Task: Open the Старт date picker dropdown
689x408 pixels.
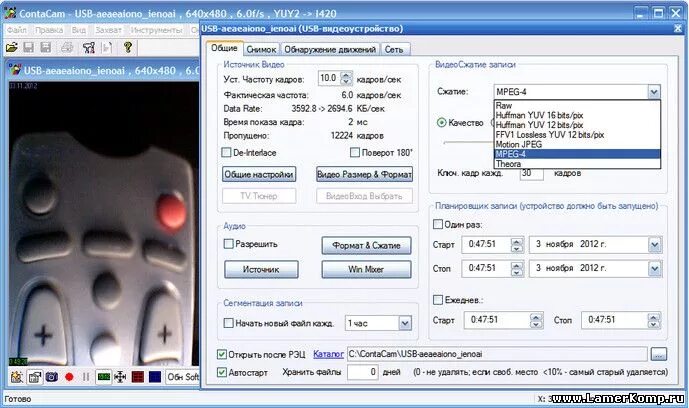Action: point(654,245)
